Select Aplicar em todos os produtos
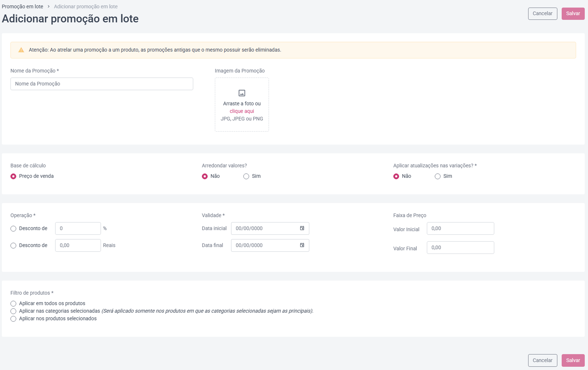The height and width of the screenshot is (370, 588). click(13, 304)
